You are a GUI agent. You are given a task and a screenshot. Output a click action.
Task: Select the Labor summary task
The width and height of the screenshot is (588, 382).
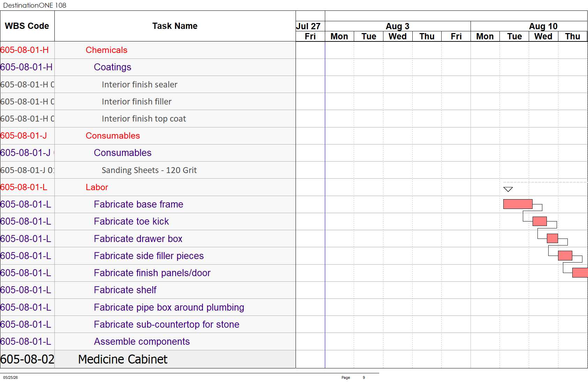point(97,187)
